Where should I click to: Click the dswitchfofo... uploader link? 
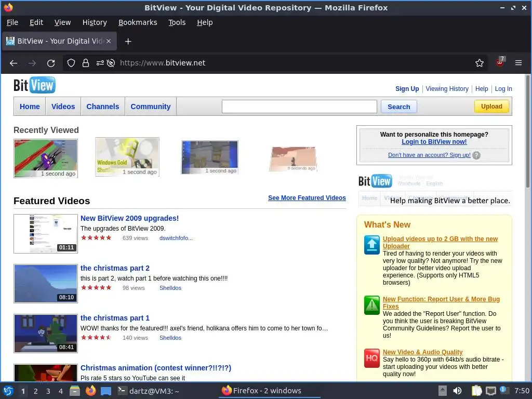point(176,238)
